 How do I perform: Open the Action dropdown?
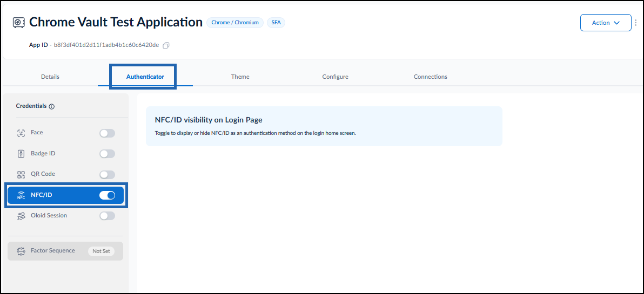click(x=606, y=23)
